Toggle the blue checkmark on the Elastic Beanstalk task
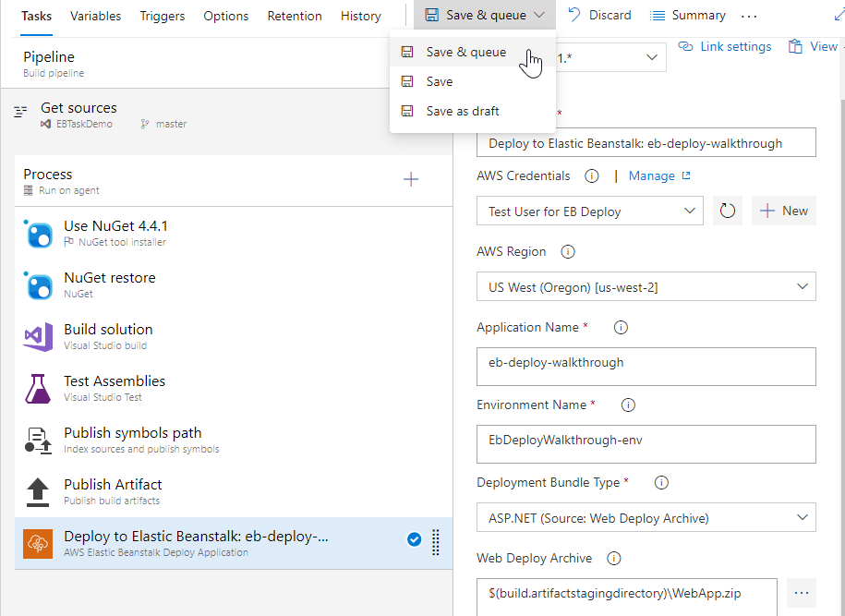 pos(415,540)
